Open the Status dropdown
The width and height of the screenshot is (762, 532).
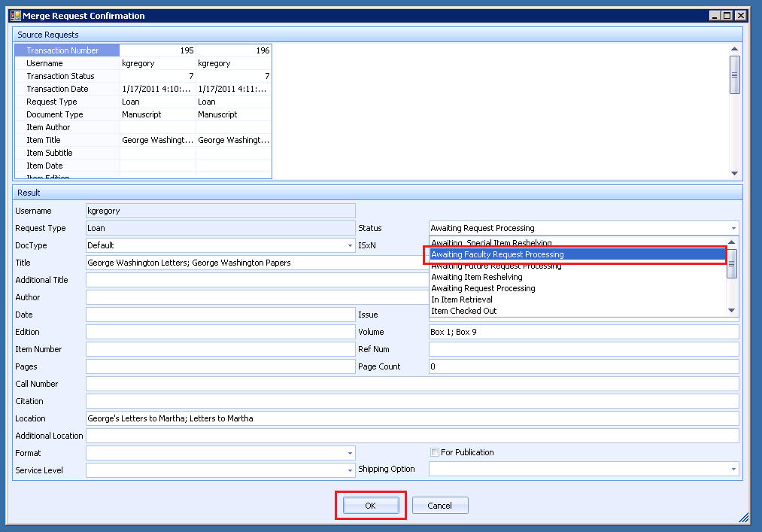(733, 228)
